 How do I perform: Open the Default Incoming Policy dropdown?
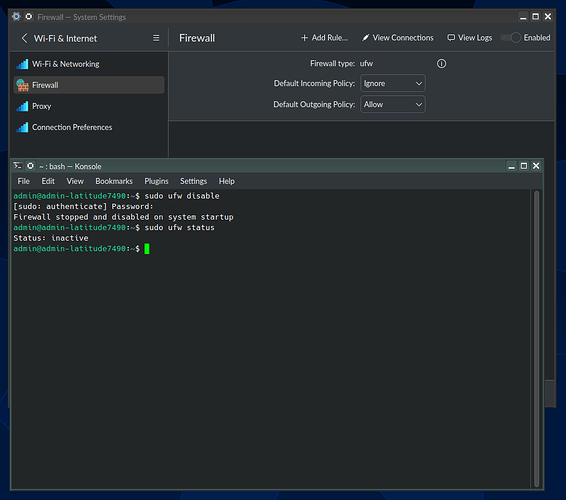(x=393, y=83)
